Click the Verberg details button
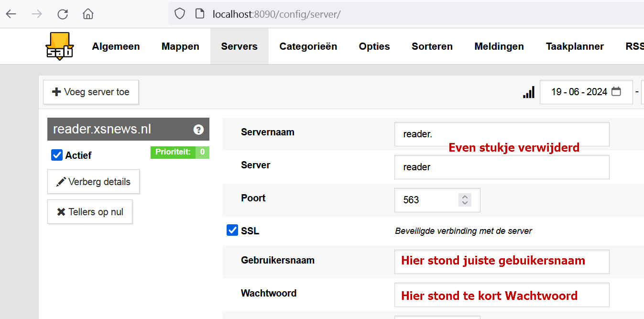644x319 pixels. (x=93, y=182)
